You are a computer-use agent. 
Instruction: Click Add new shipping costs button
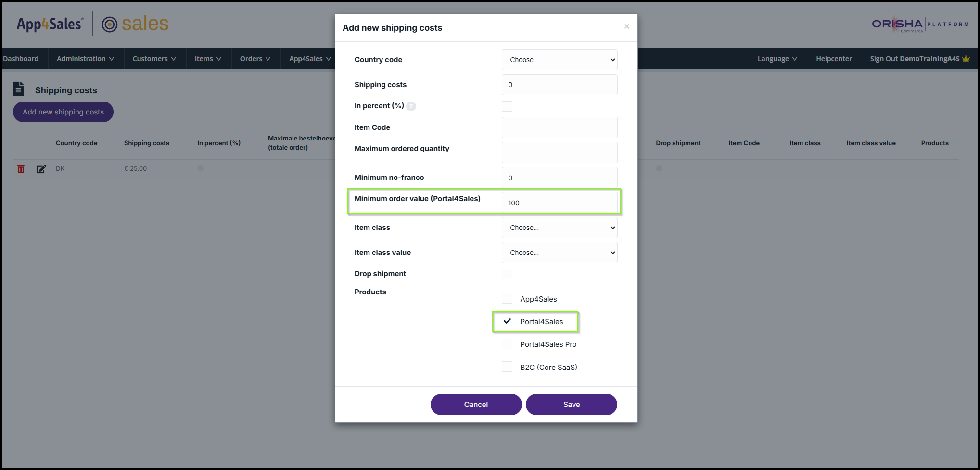point(63,112)
